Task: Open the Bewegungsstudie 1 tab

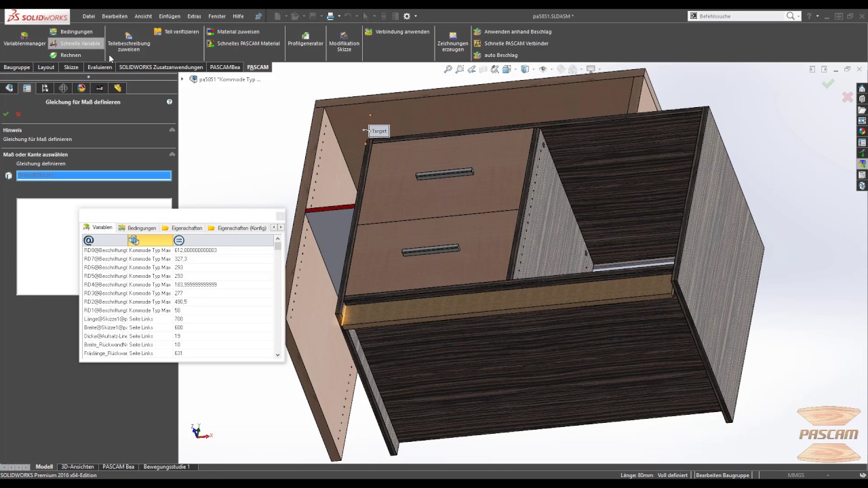Action: pos(166,467)
